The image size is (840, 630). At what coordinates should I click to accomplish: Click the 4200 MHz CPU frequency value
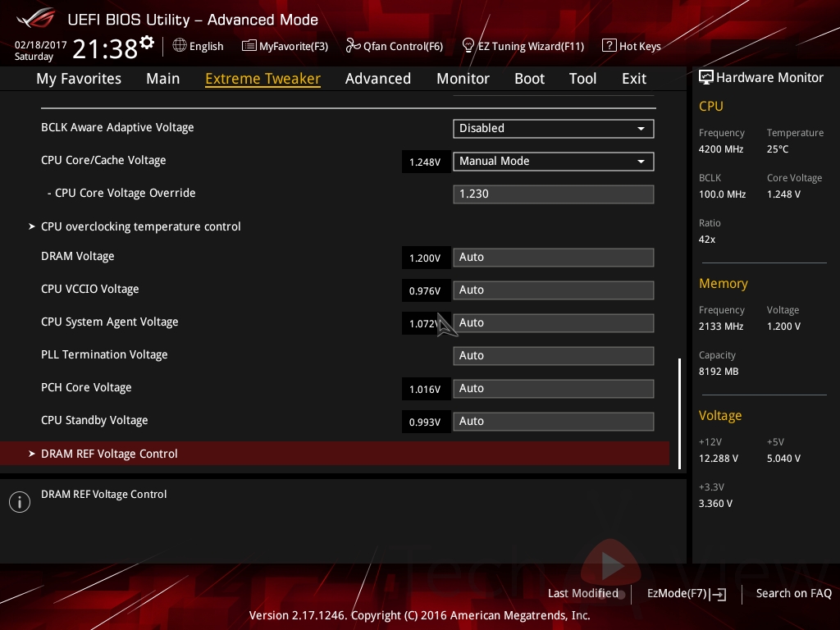(721, 149)
